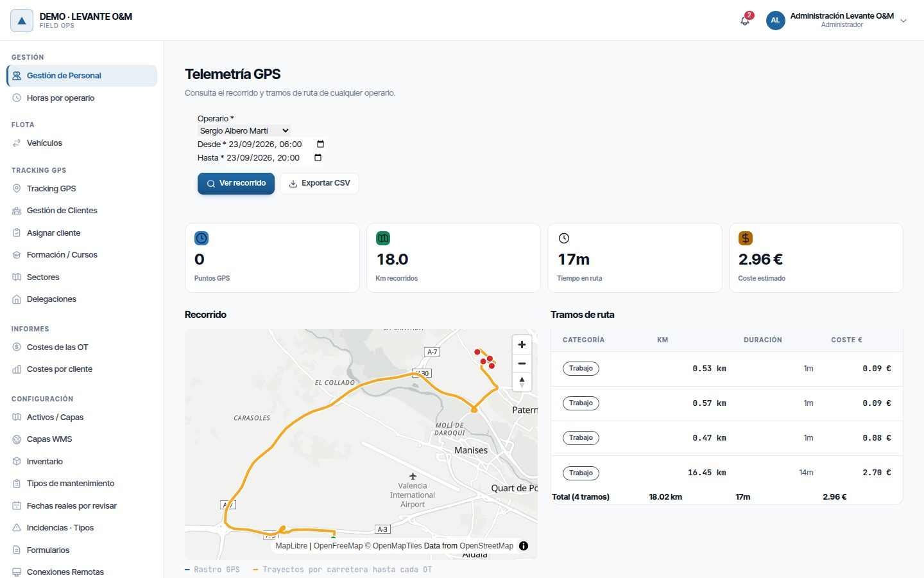Toggle the map attribution info icon
The height and width of the screenshot is (578, 924).
click(x=524, y=546)
